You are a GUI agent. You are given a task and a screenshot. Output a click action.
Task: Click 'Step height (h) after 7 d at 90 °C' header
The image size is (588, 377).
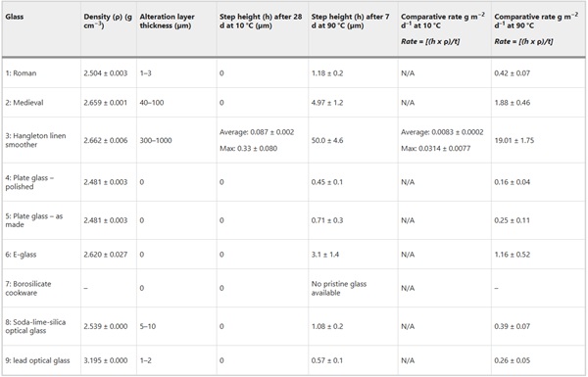pyautogui.click(x=350, y=22)
